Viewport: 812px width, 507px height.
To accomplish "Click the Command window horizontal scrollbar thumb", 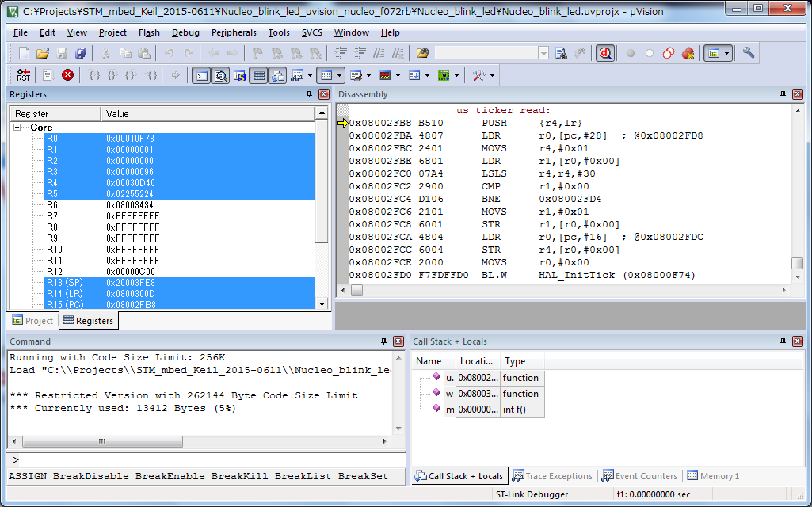I will [102, 442].
